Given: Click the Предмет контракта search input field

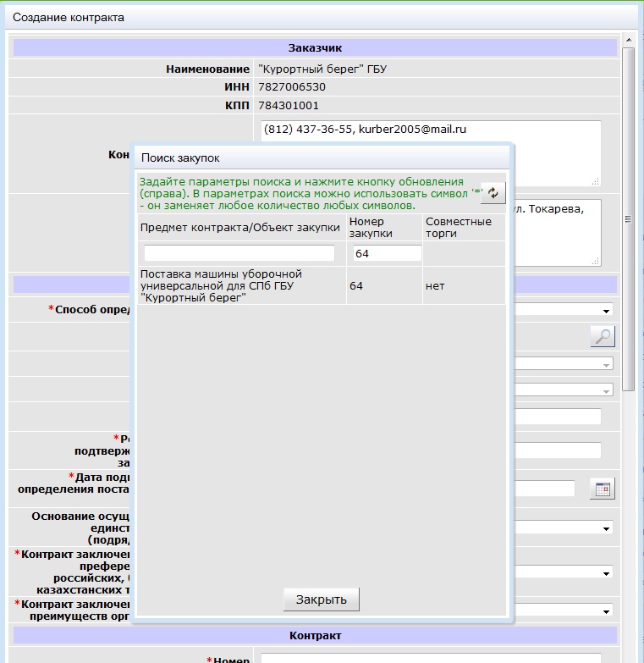Looking at the screenshot, I should coord(239,253).
